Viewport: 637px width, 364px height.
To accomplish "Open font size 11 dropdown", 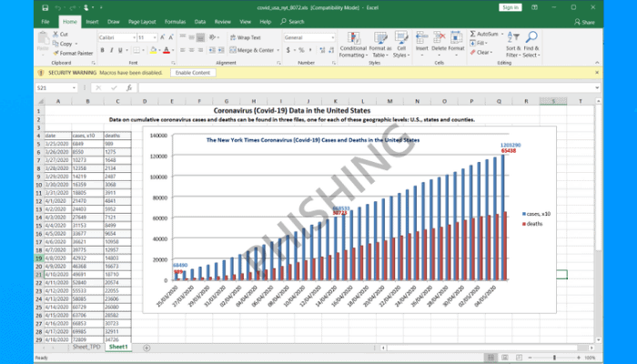I will [x=155, y=38].
